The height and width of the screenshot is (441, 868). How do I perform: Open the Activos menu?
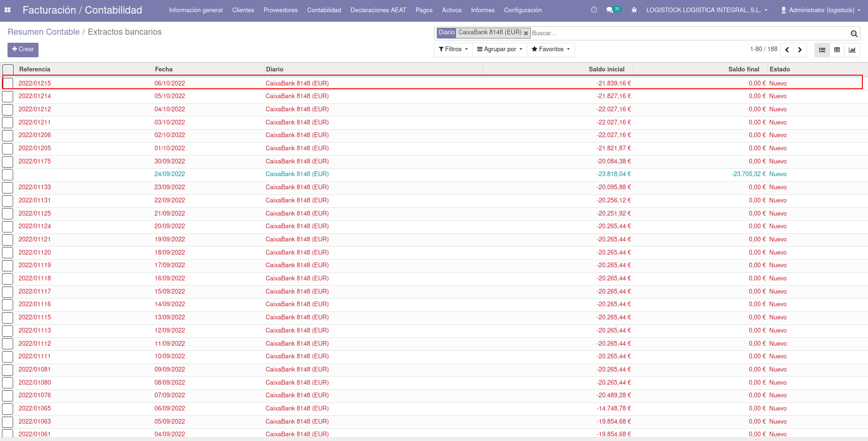click(x=452, y=10)
